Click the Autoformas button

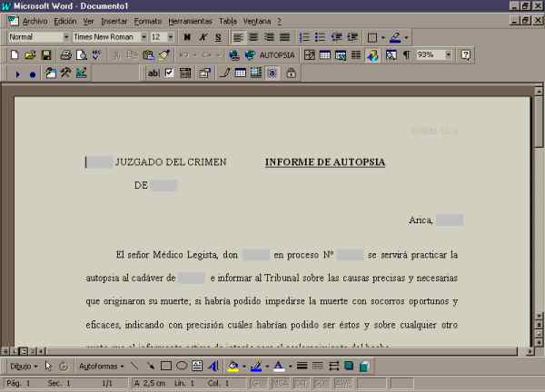tap(98, 367)
